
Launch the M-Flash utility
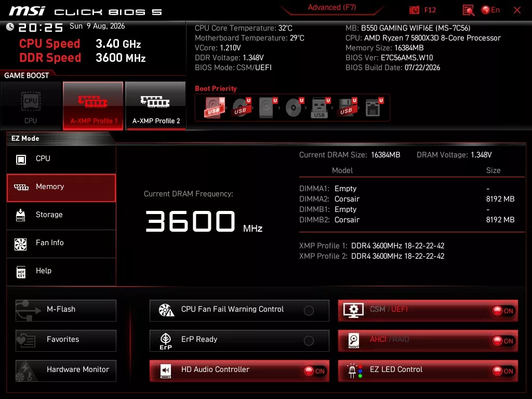click(x=66, y=310)
